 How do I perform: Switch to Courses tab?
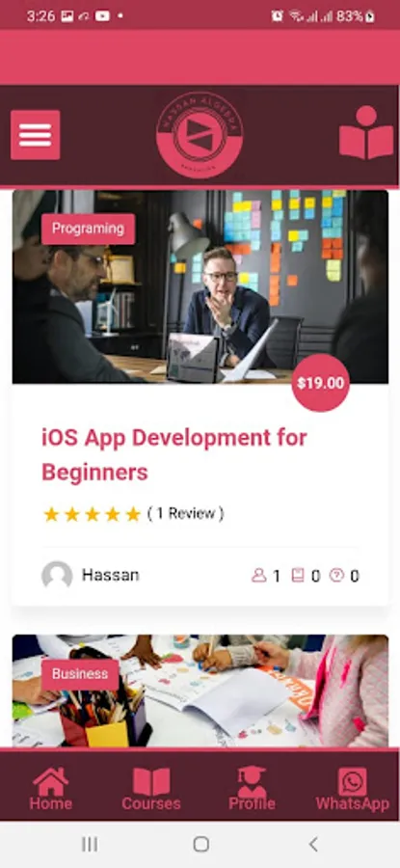151,789
